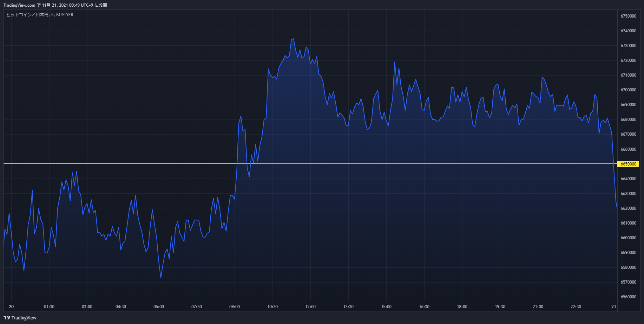Click the date label 20 on time axis
644x324 pixels.
coord(11,307)
